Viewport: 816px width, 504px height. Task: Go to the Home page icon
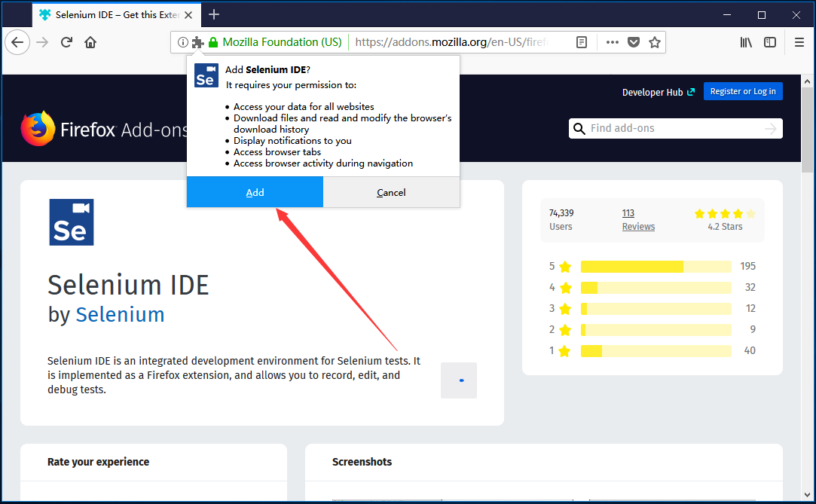click(x=90, y=42)
